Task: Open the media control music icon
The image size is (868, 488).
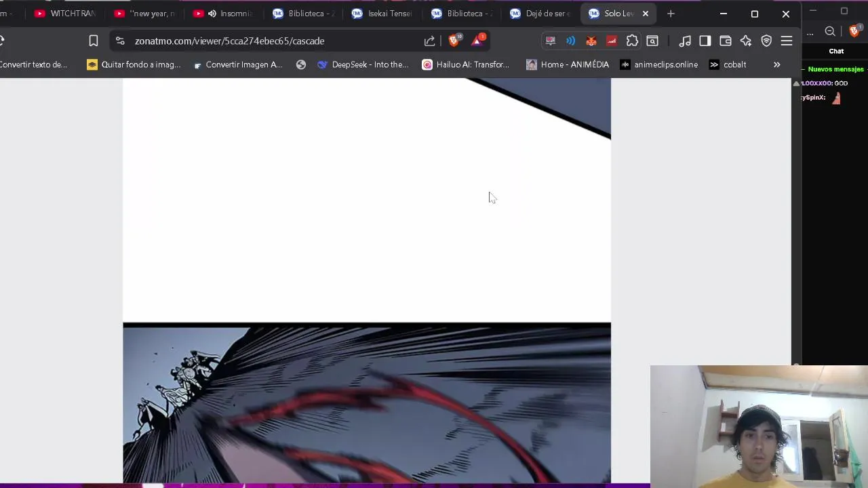Action: [685, 41]
